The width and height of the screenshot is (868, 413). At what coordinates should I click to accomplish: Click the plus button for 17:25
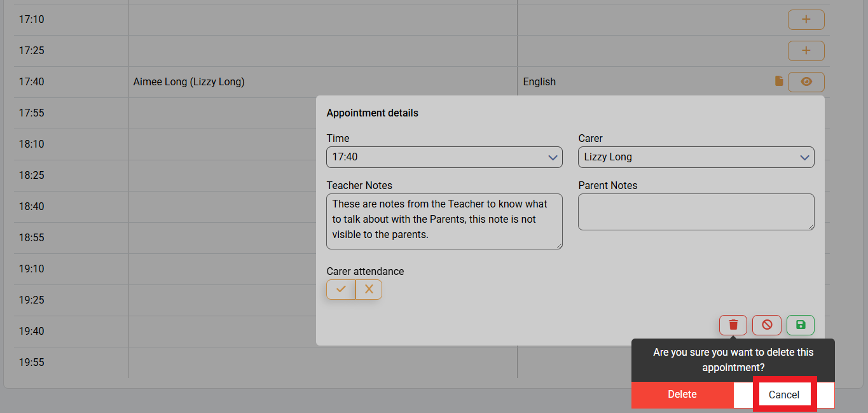[806, 51]
